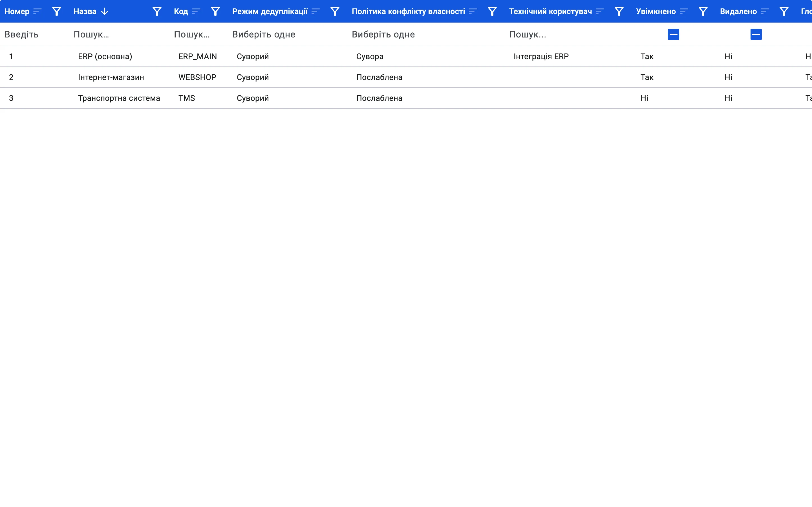Open filter icon for Увімкнено column
The height and width of the screenshot is (507, 812).
click(x=703, y=11)
